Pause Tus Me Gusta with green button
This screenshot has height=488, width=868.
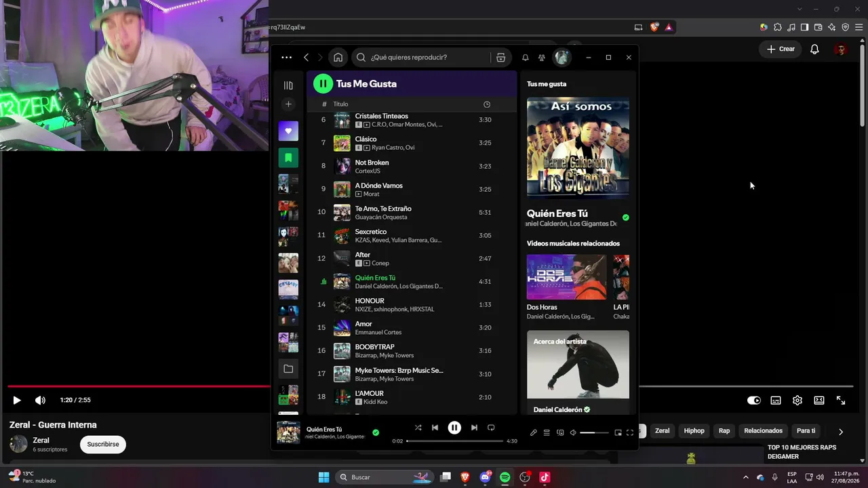(323, 84)
